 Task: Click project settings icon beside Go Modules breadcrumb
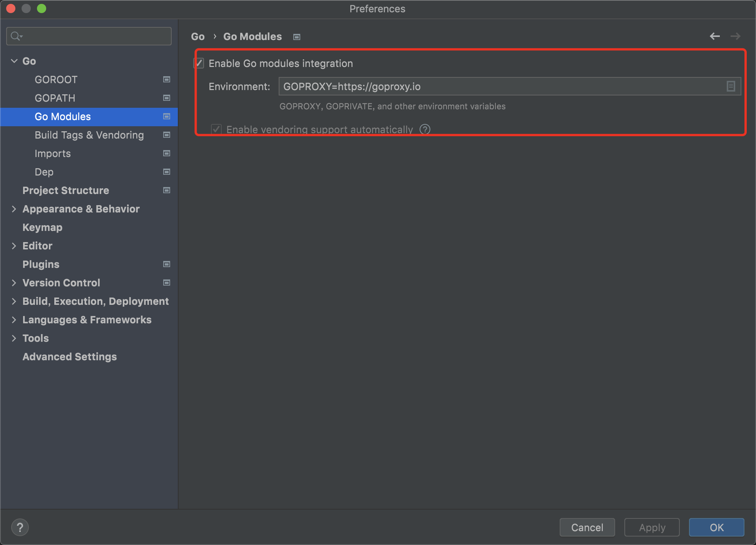coord(297,37)
